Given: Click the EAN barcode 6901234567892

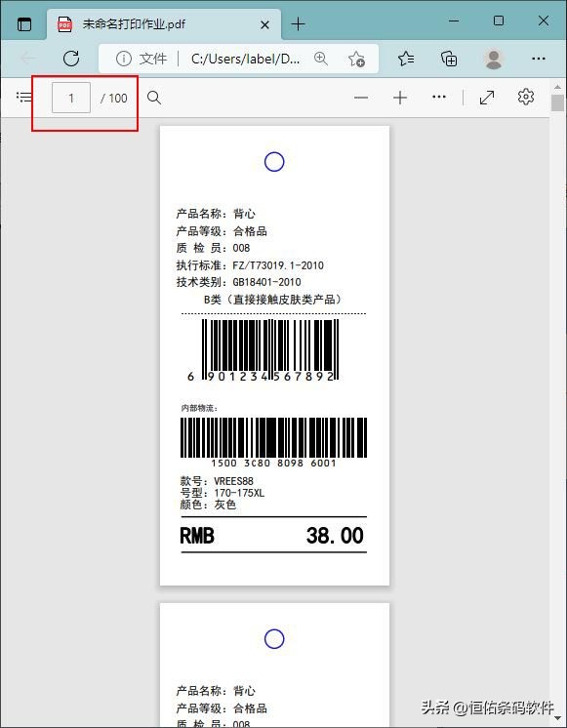Looking at the screenshot, I should (x=263, y=350).
